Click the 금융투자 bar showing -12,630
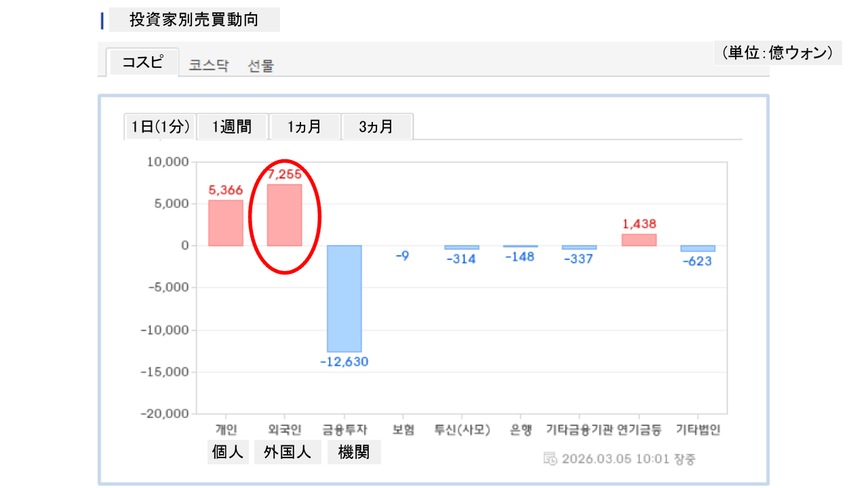This screenshot has width=868, height=488. tap(344, 298)
